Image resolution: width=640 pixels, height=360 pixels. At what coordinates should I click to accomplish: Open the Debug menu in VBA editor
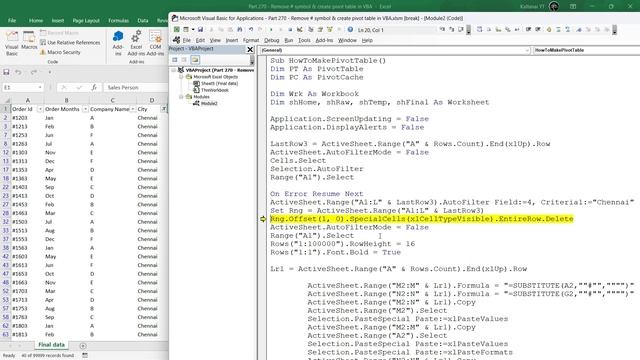click(x=271, y=40)
